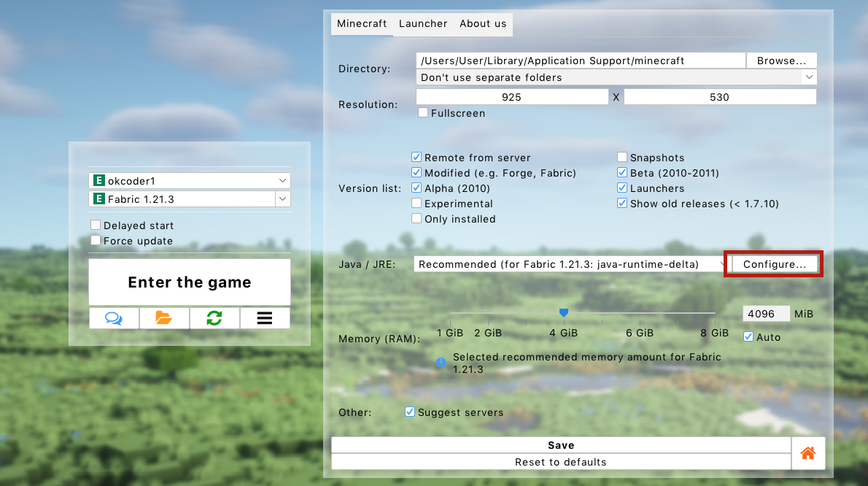Open the okcoder1 account dropdown
This screenshot has width=868, height=486.
[190, 180]
